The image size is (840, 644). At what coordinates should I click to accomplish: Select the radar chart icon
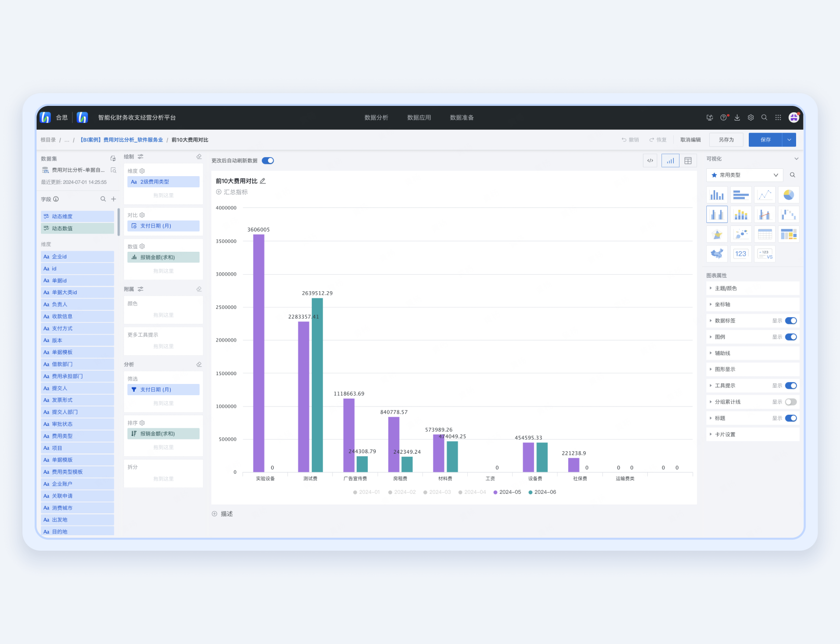[x=717, y=234]
